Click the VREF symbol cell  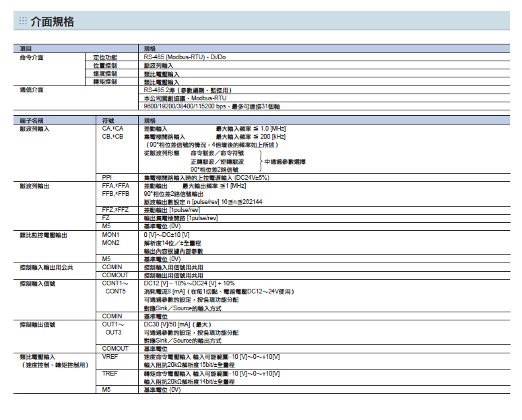point(110,356)
